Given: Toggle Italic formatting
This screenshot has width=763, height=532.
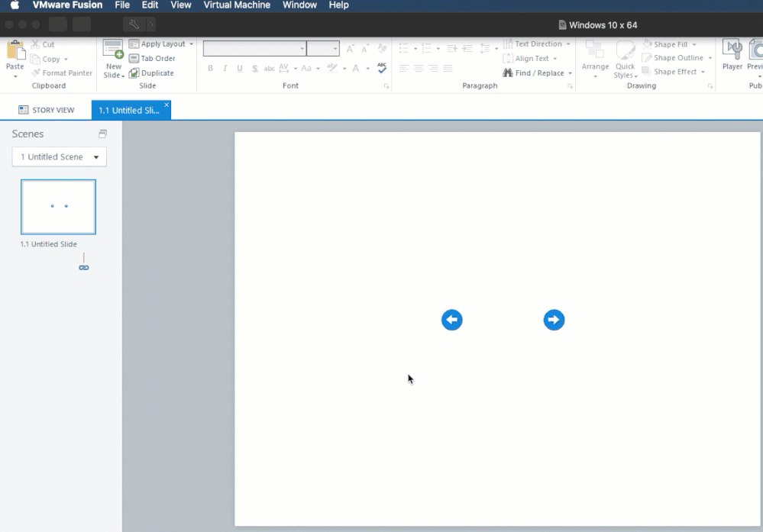Looking at the screenshot, I should pyautogui.click(x=225, y=69).
